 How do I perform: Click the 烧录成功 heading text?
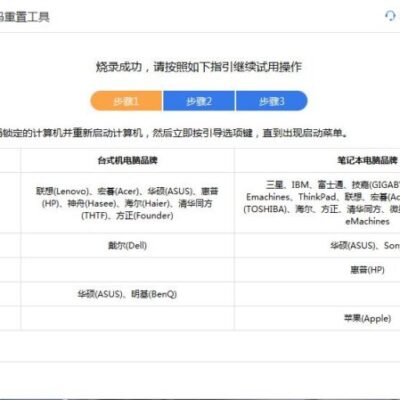(x=199, y=67)
